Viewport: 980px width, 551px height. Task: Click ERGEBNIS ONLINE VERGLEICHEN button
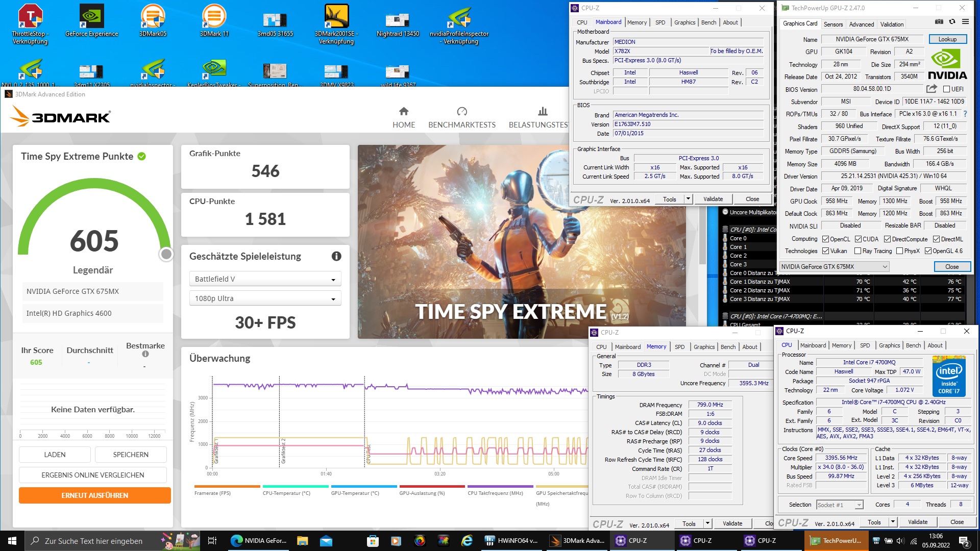[x=93, y=475]
